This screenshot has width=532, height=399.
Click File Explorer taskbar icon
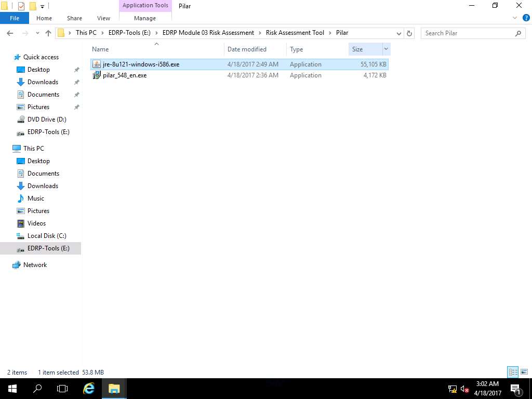(114, 389)
